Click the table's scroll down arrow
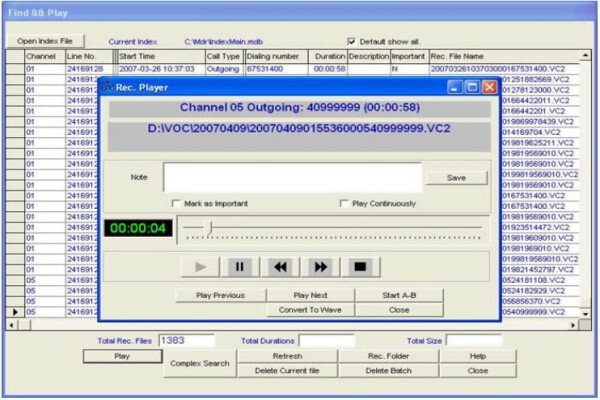This screenshot has width=600, height=400. tap(585, 313)
